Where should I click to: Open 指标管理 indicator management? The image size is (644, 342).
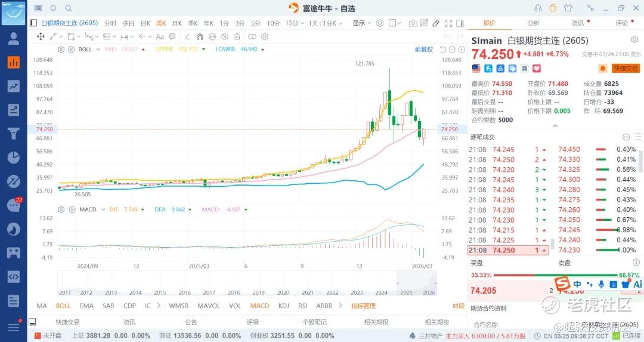tap(364, 306)
